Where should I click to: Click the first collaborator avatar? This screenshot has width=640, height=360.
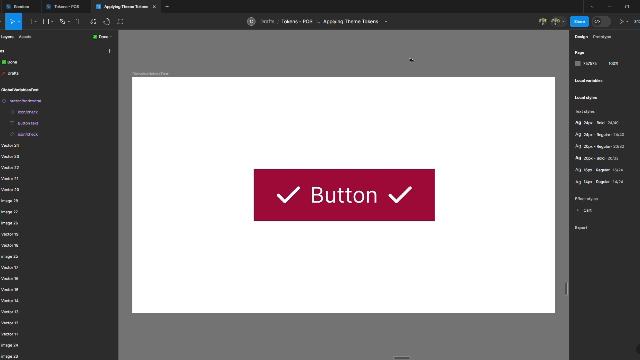pyautogui.click(x=542, y=21)
